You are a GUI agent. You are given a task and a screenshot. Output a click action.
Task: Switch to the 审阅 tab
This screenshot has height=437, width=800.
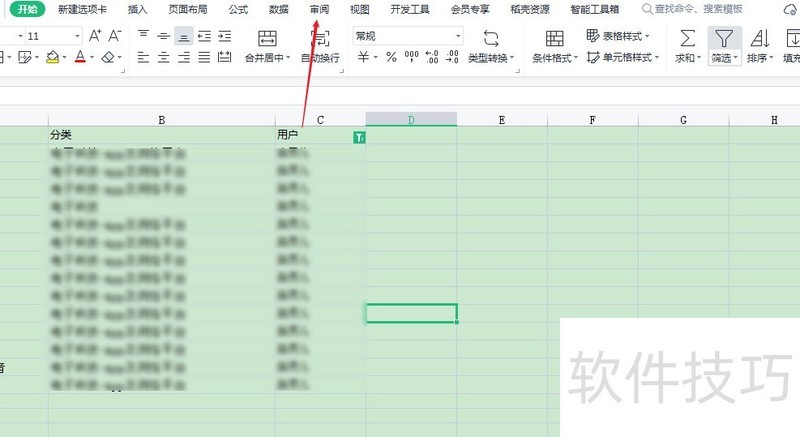(x=319, y=9)
